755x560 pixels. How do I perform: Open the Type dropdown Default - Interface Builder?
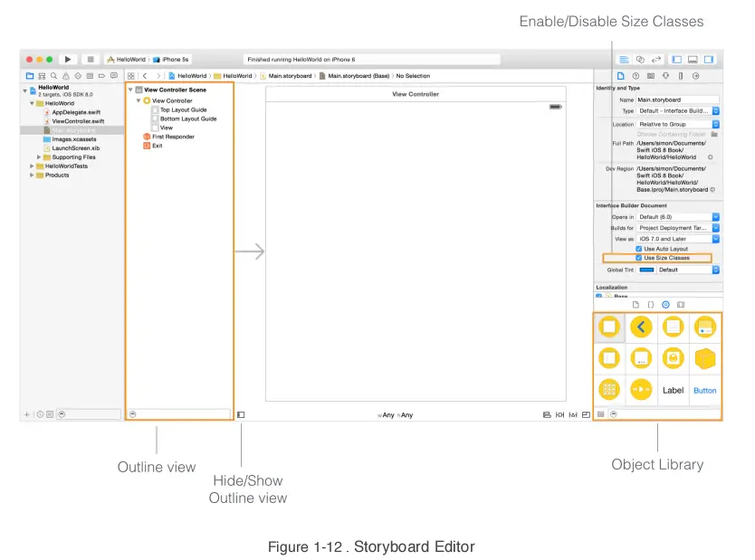pos(677,110)
